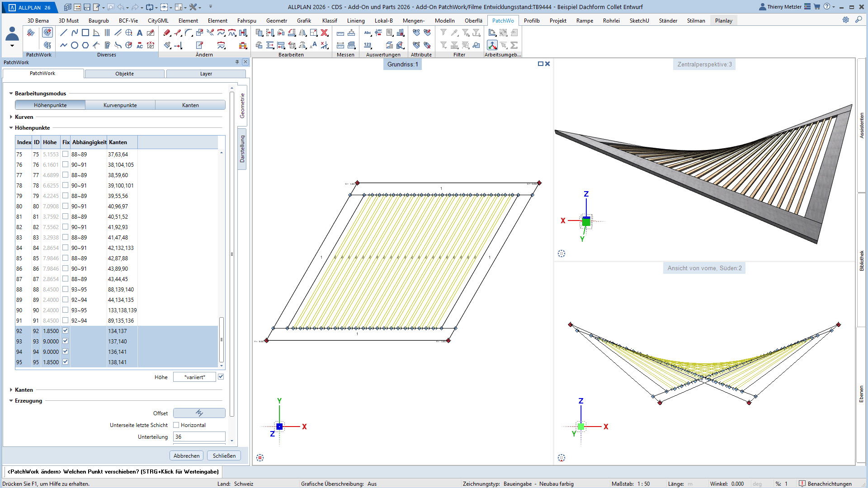The image size is (868, 488).
Task: Open the Profilb ribbon tab
Action: point(532,21)
